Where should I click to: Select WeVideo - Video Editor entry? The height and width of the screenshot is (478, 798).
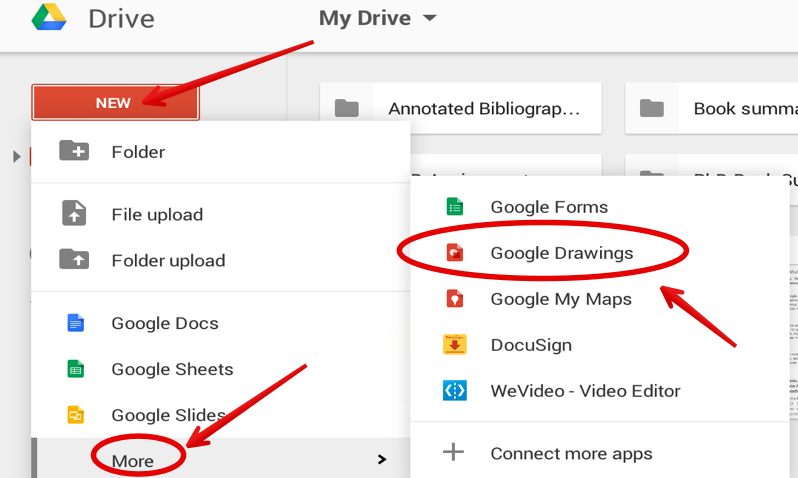pyautogui.click(x=600, y=390)
